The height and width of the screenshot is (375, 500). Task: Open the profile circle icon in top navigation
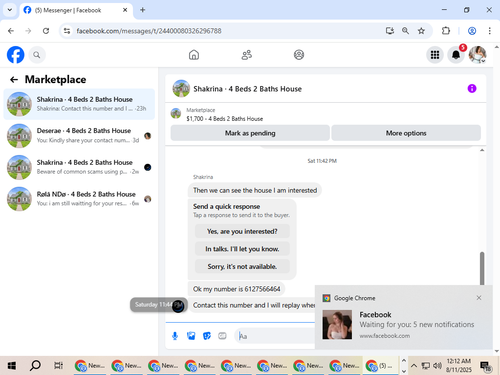click(x=299, y=55)
